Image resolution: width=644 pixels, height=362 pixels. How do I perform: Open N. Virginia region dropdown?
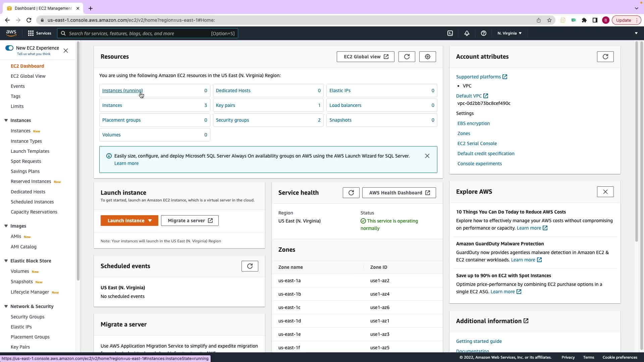(509, 33)
